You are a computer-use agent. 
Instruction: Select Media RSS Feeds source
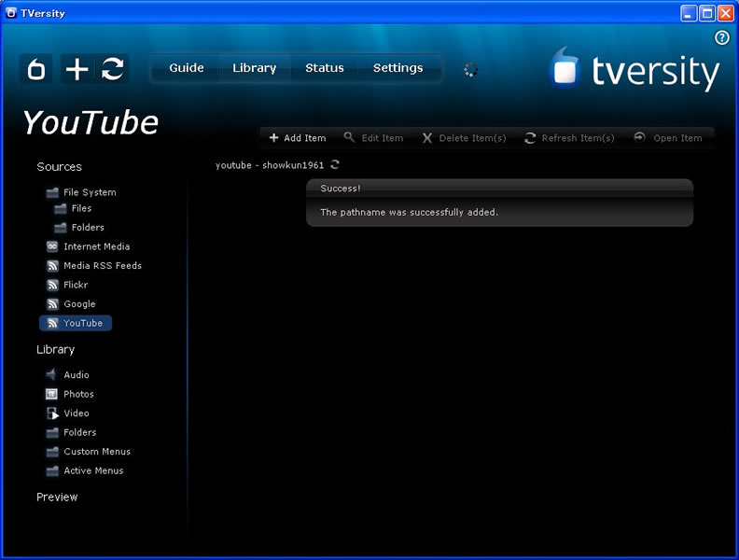102,266
